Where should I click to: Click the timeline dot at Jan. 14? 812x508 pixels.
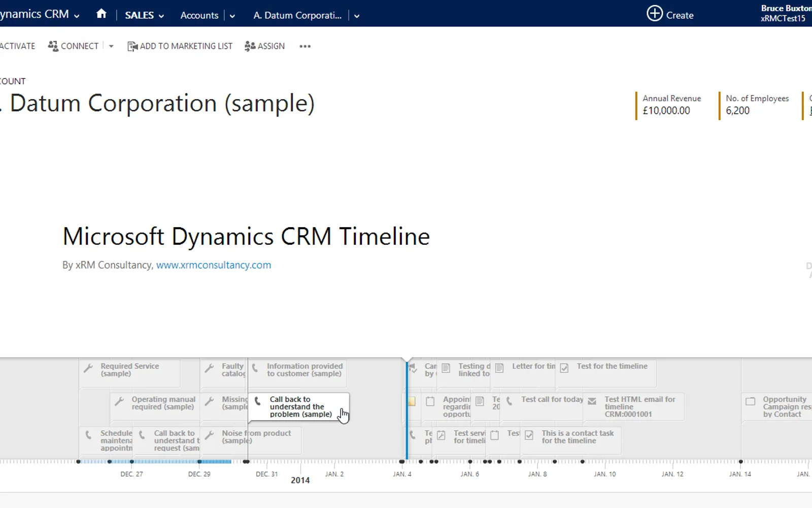coord(740,462)
